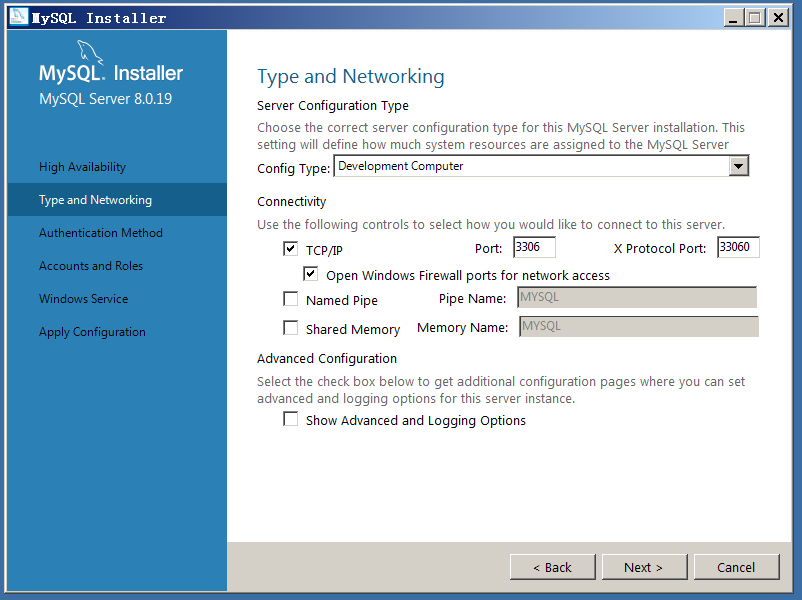802x600 pixels.
Task: Click the X Protocol Port label
Action: 660,249
